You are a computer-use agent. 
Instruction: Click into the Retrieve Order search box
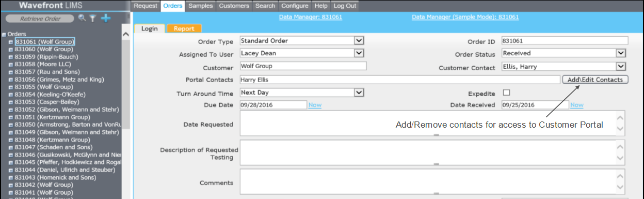coord(40,19)
